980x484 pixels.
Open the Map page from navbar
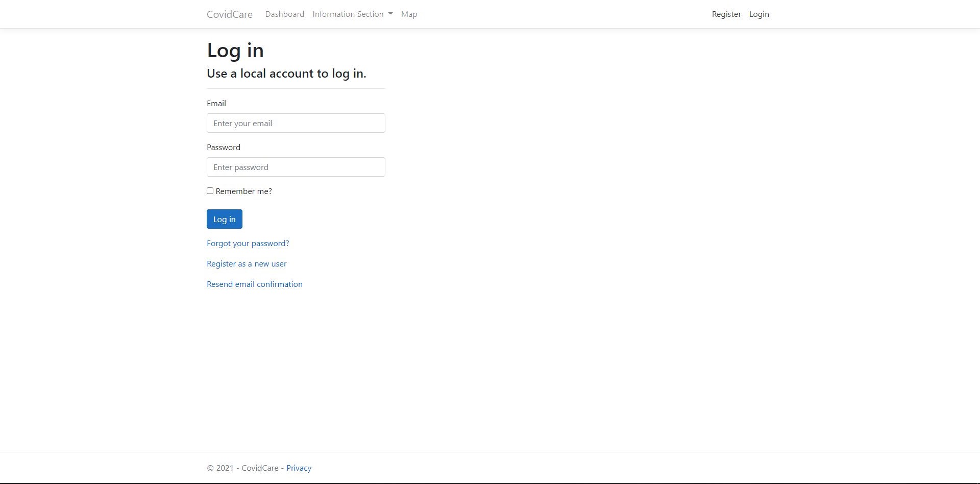[x=409, y=14]
